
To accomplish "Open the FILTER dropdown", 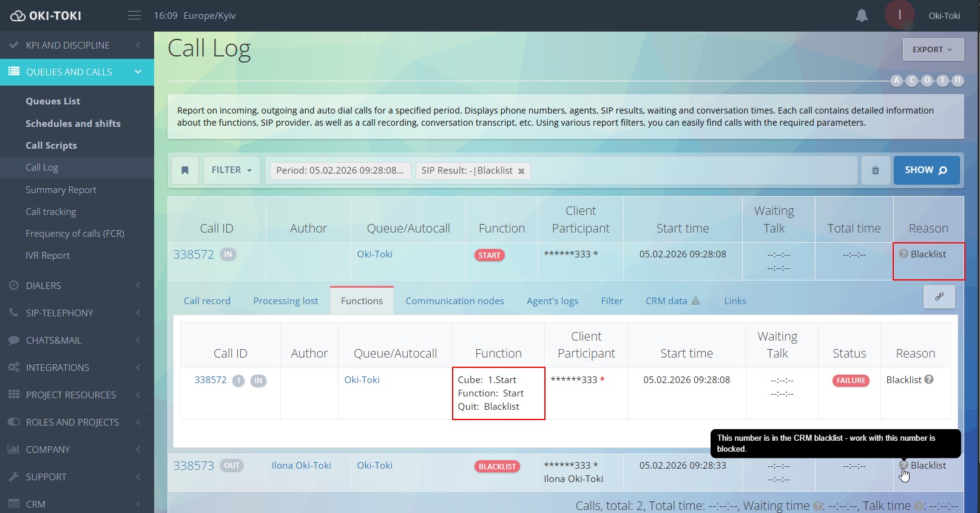I will (x=231, y=171).
